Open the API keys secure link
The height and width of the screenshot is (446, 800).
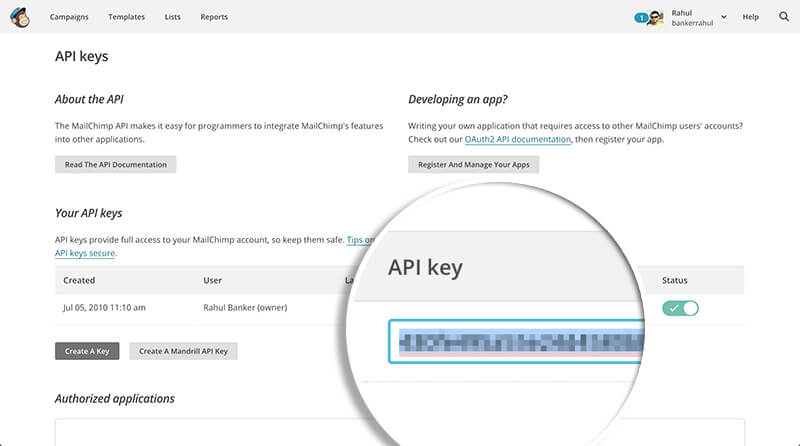pos(85,253)
